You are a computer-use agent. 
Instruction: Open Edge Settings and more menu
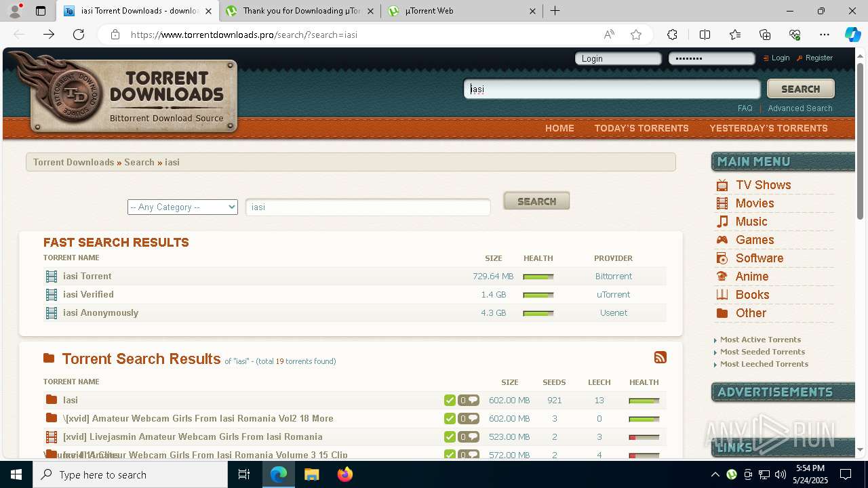[825, 35]
